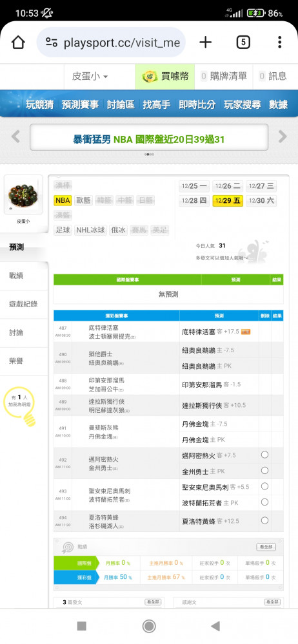Screen dimensions: 298x644
Task: Tap Android back triangle button
Action: 215,626
